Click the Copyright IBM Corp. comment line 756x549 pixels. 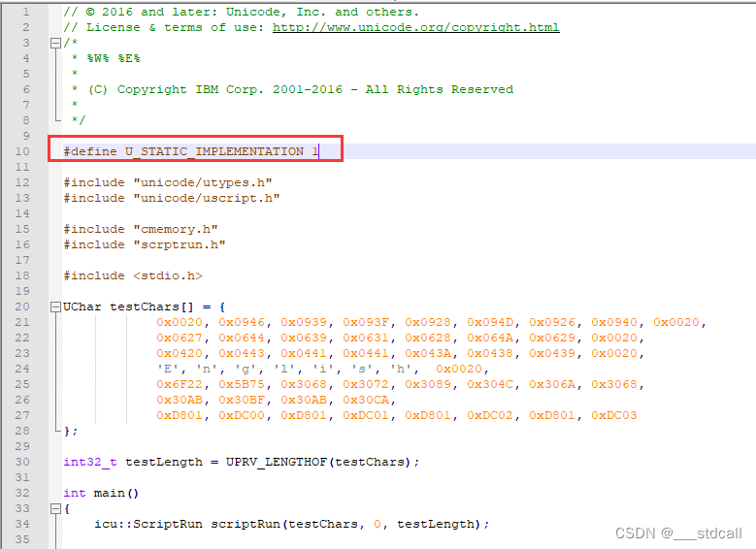[292, 89]
